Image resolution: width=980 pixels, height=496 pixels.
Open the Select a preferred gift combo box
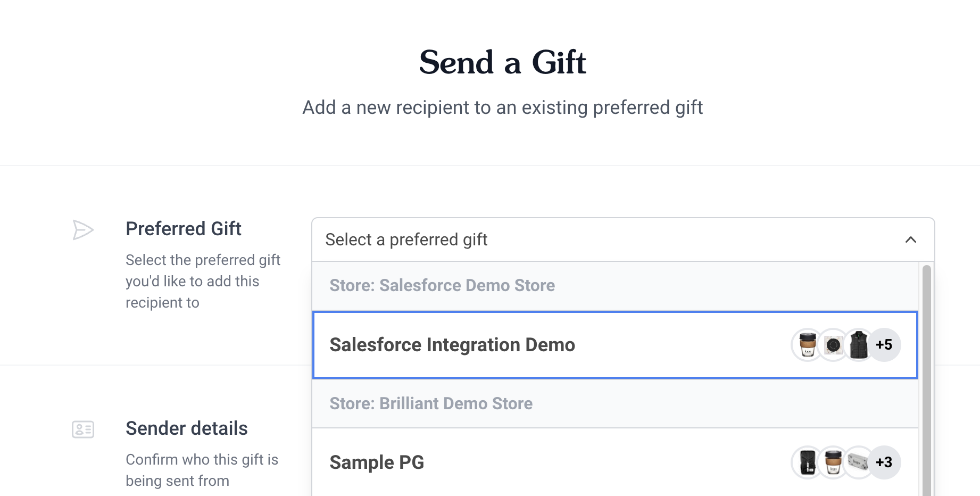(x=623, y=239)
